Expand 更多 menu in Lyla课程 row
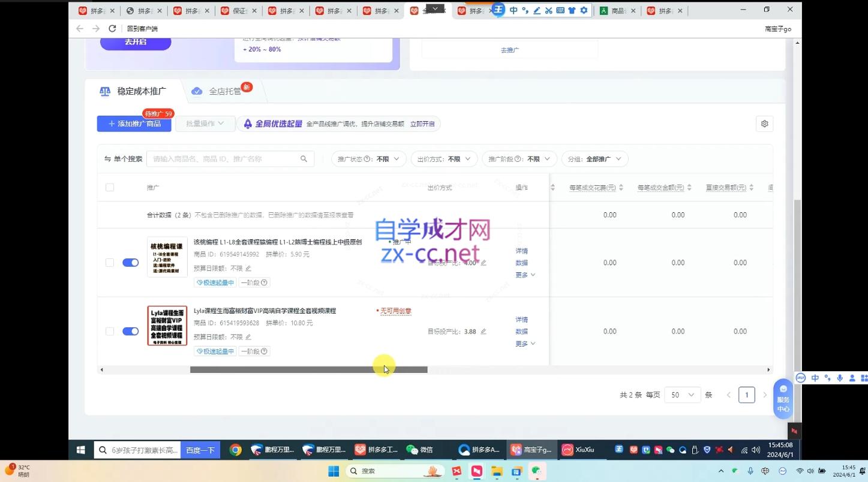Screen dimensions: 868x482 click(525, 344)
